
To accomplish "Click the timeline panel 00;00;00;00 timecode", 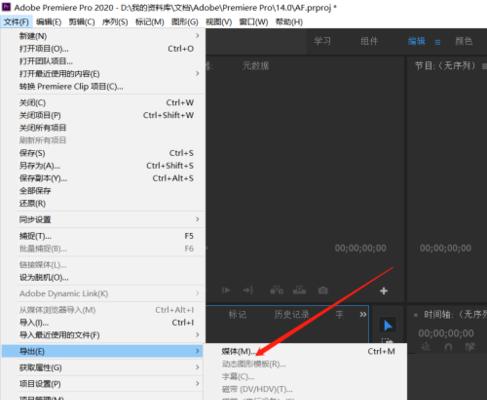I will [x=446, y=333].
